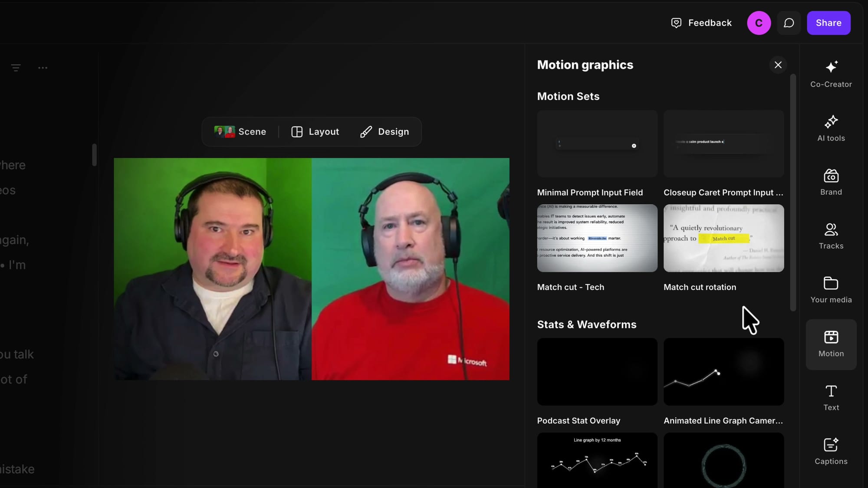Select the Motion sidebar icon
This screenshot has width=868, height=488.
831,344
